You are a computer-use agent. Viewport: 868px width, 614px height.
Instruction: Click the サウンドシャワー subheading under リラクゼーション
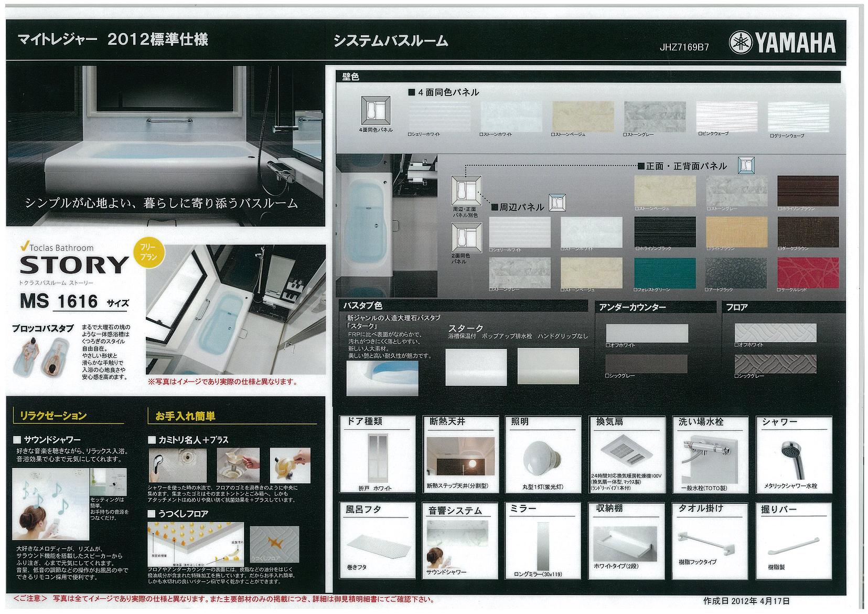coord(52,440)
